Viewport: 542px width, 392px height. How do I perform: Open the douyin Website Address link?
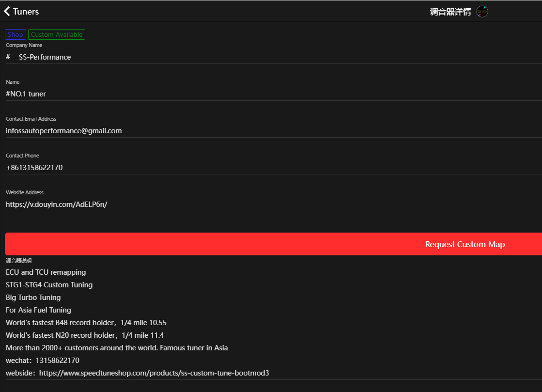pos(56,204)
